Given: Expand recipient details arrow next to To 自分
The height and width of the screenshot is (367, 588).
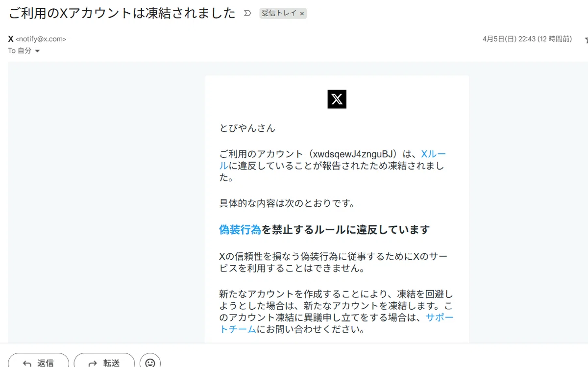Looking at the screenshot, I should (x=37, y=51).
